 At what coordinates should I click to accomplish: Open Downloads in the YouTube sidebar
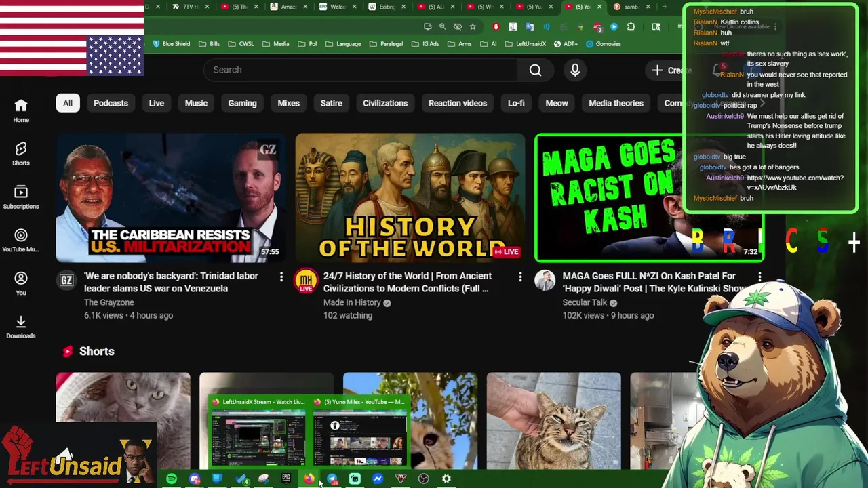tap(21, 327)
